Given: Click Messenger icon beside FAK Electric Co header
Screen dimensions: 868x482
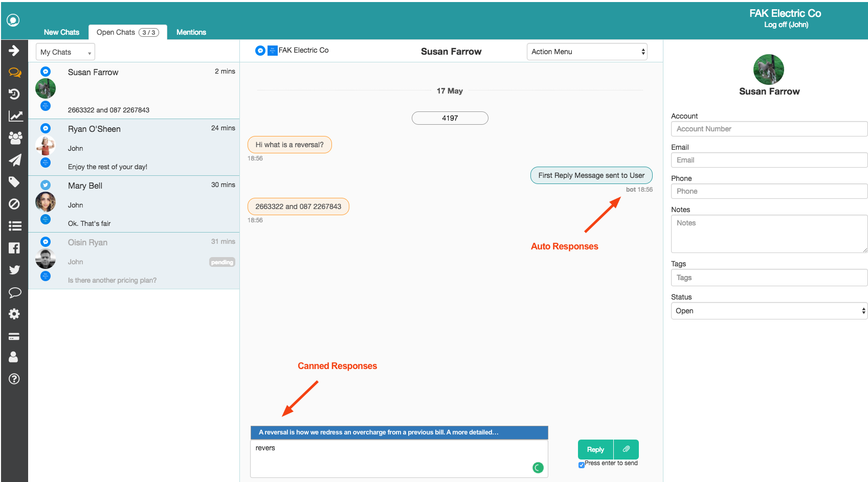Looking at the screenshot, I should pos(260,51).
